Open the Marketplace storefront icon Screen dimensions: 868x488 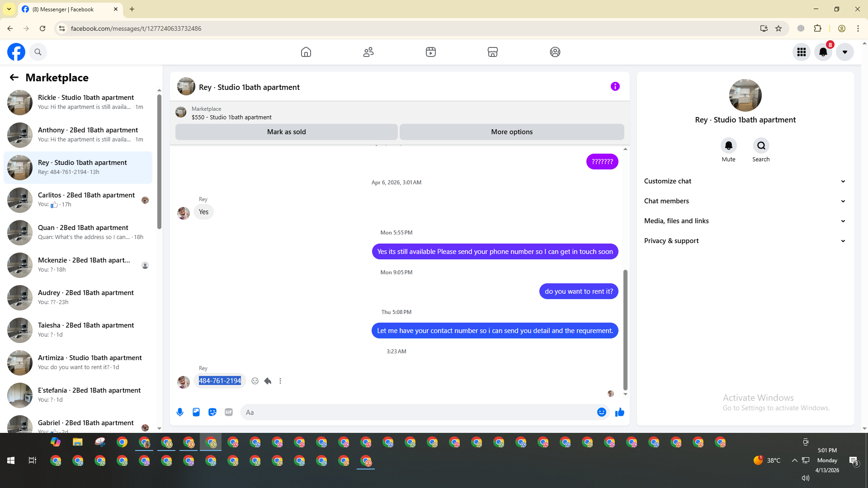point(493,52)
